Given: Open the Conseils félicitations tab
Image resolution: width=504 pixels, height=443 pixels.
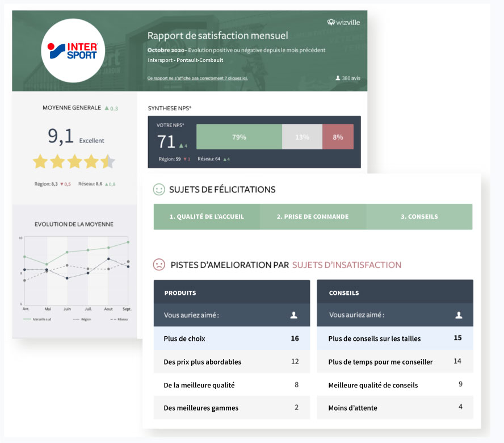Looking at the screenshot, I should (x=419, y=217).
